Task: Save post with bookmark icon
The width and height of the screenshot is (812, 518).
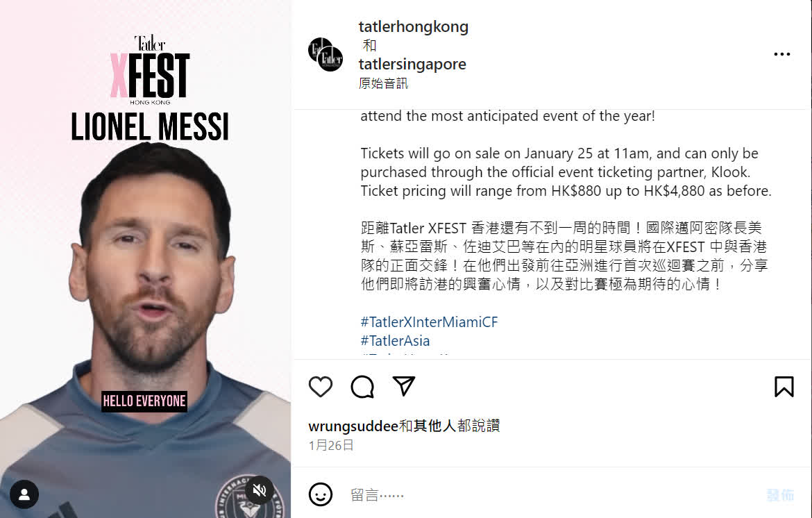Action: (x=784, y=387)
